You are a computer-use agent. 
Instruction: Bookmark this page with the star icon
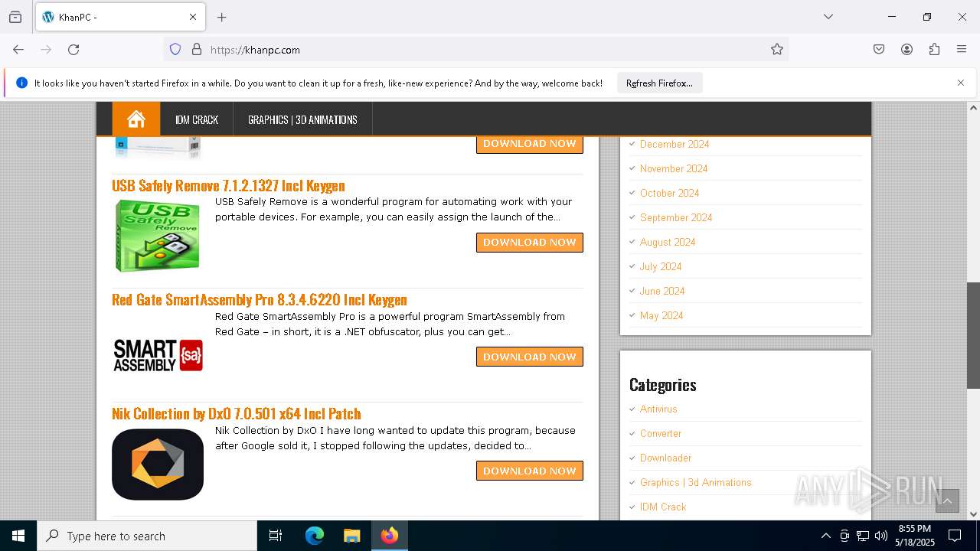coord(777,50)
